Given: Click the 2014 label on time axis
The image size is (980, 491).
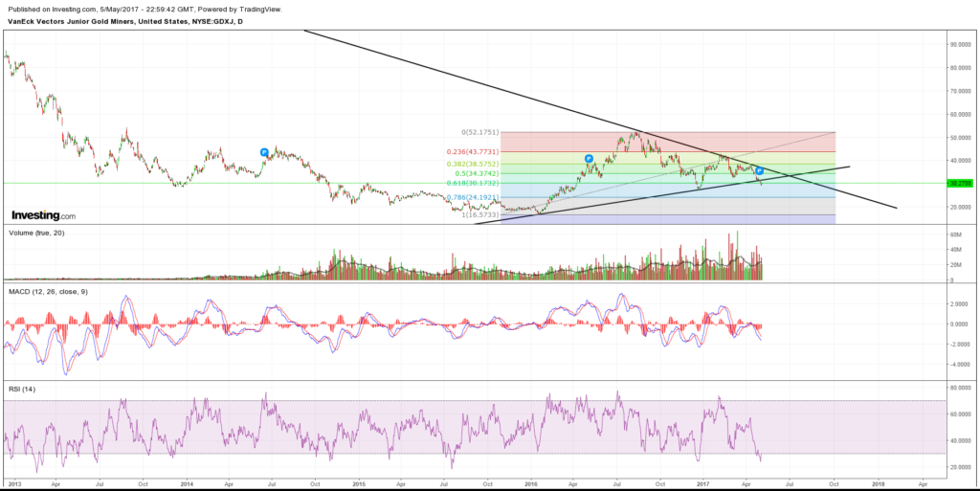Looking at the screenshot, I should point(187,483).
